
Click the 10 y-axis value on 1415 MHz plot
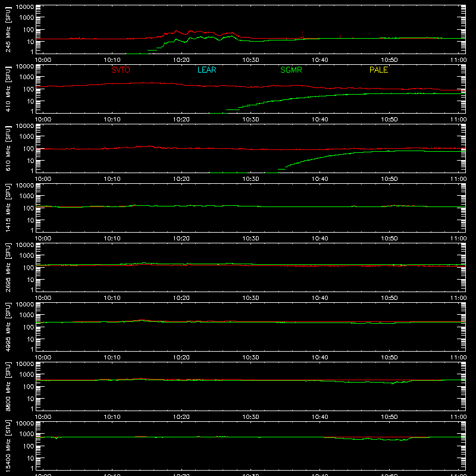tap(30, 220)
